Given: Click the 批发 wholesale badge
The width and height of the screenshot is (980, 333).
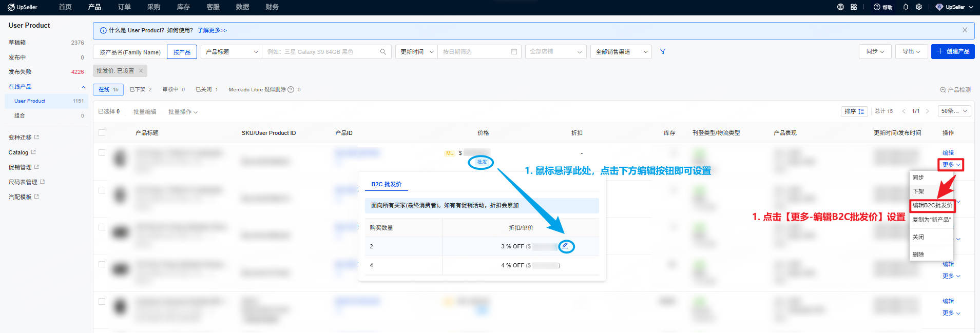Looking at the screenshot, I should click(x=482, y=162).
